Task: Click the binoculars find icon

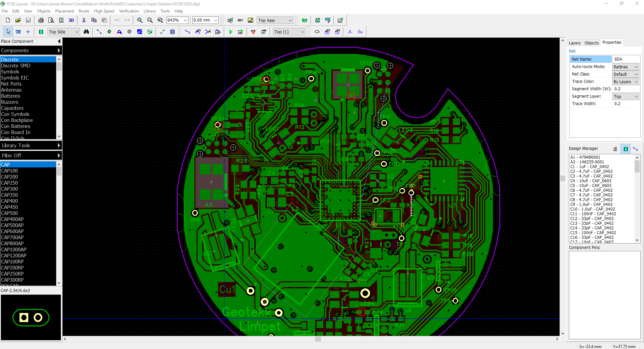Action: [x=86, y=32]
